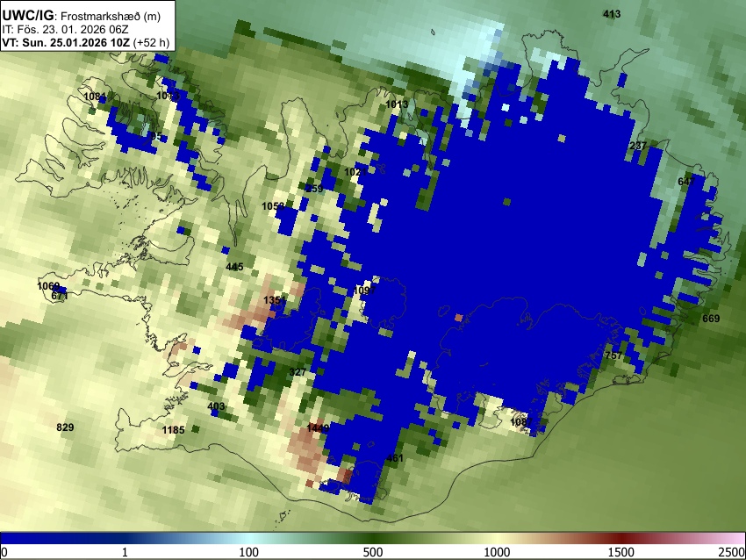Click the 1351 value label on the map
The image size is (746, 560).
[275, 300]
